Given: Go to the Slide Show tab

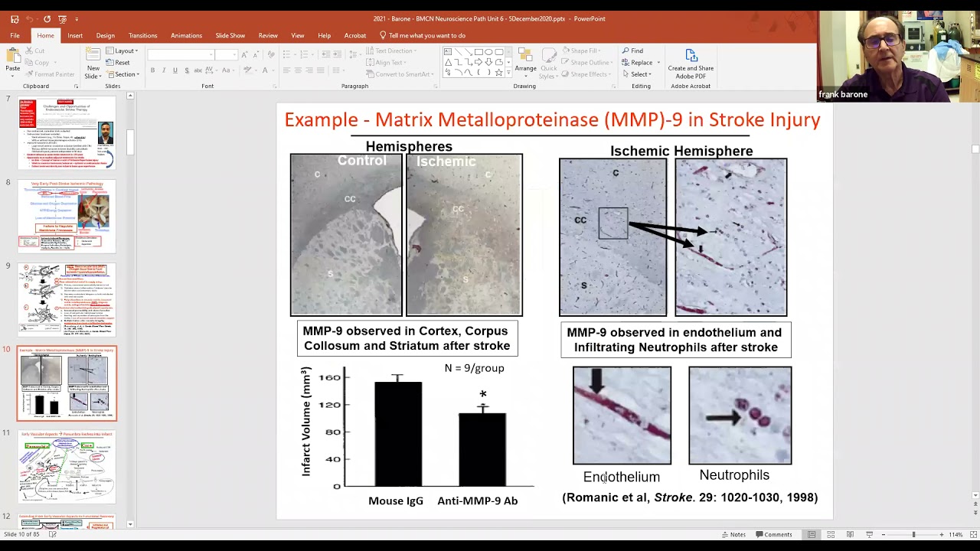Looking at the screenshot, I should tap(230, 35).
